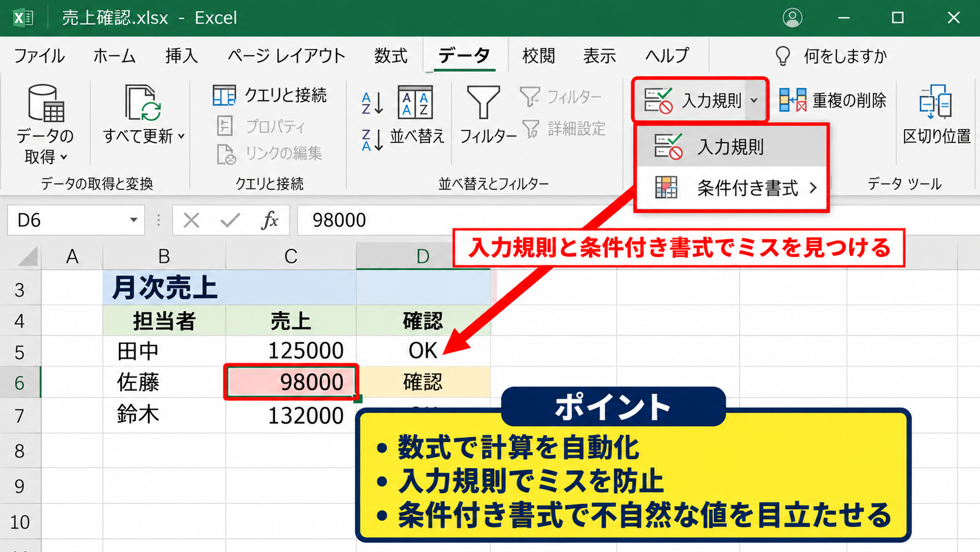The image size is (980, 552).
Task: Switch to the 数式 tab
Action: (391, 56)
